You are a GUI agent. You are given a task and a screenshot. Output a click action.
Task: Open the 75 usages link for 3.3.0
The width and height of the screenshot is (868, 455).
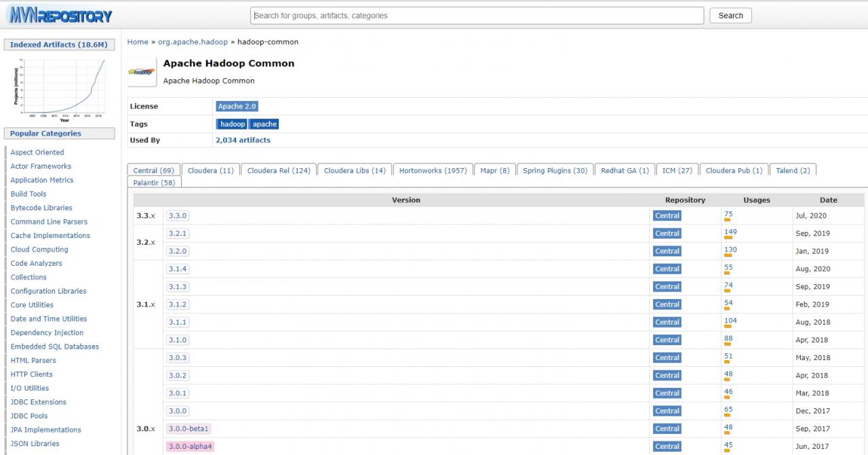(x=728, y=214)
